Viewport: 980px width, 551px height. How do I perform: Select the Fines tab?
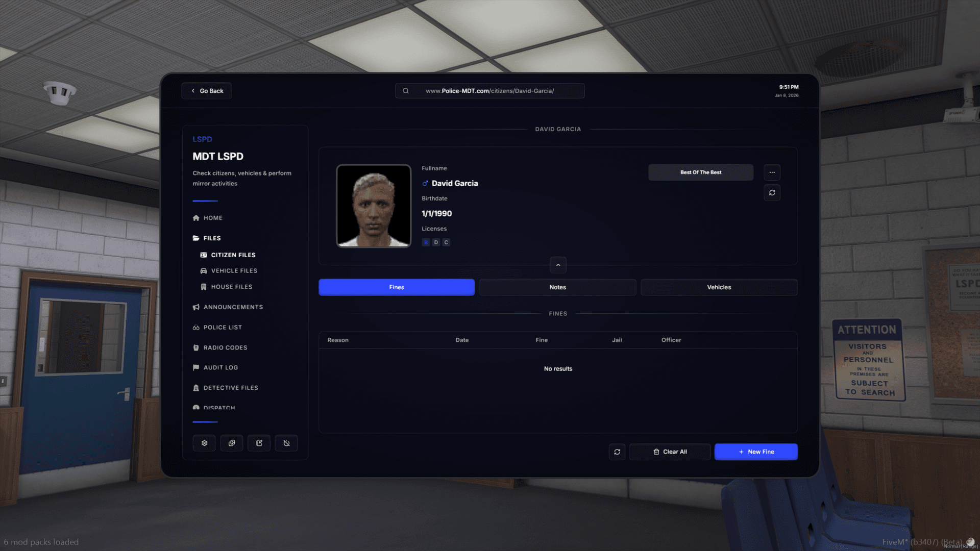tap(397, 287)
